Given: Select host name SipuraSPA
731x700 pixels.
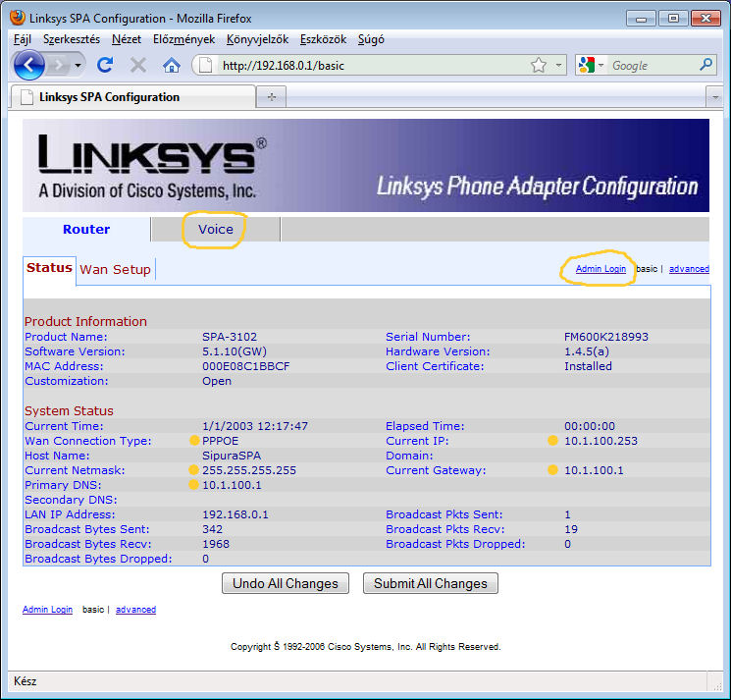Looking at the screenshot, I should pyautogui.click(x=232, y=456).
